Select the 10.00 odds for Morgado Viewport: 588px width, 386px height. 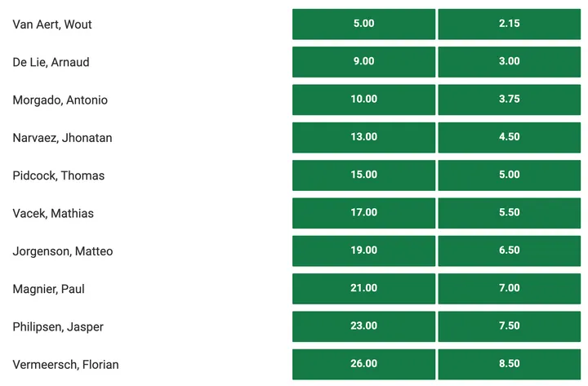(363, 100)
